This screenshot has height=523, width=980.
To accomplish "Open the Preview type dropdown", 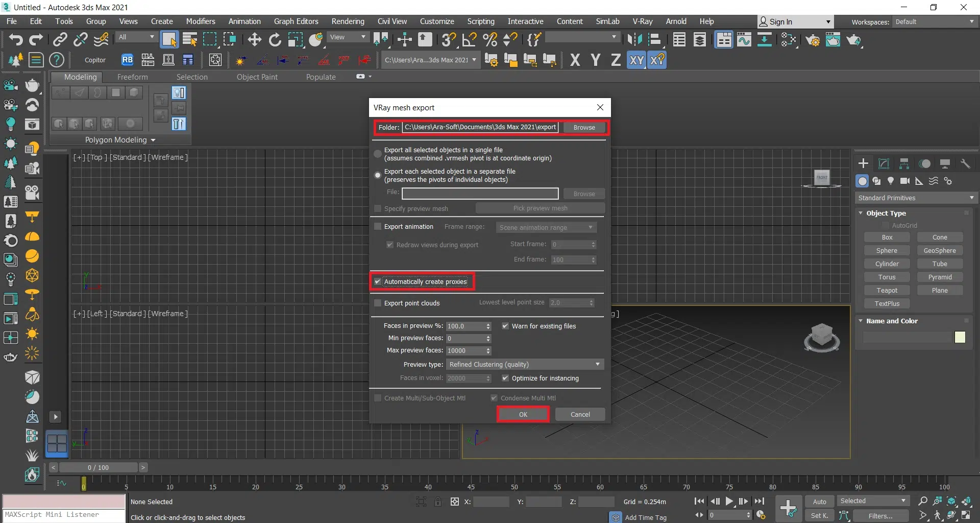I will (x=525, y=364).
